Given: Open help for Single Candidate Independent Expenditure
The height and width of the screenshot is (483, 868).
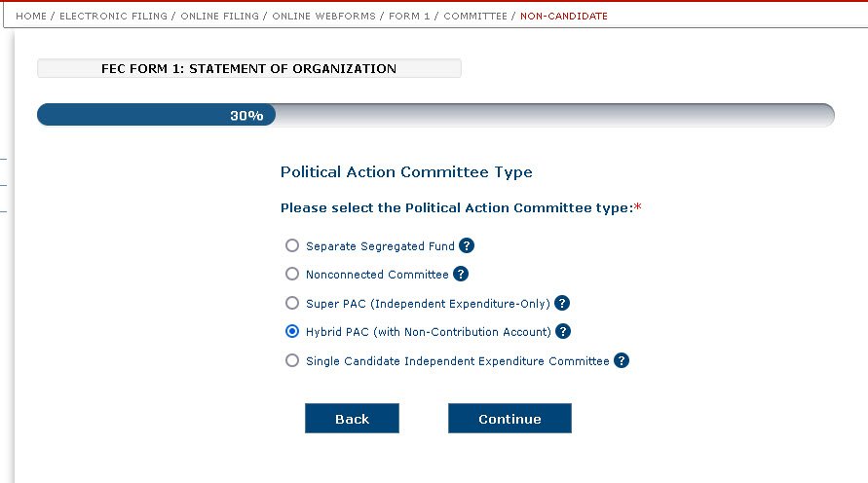Looking at the screenshot, I should pos(622,361).
